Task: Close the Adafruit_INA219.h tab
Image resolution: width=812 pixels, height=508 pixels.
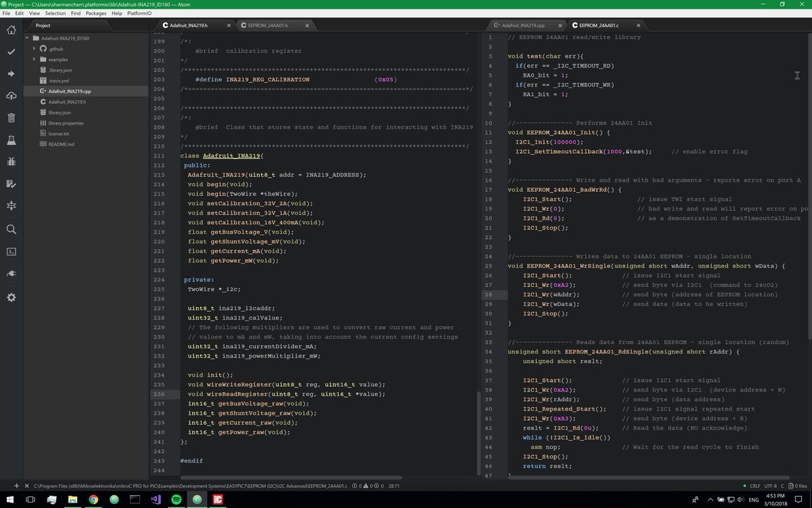Action: coord(228,25)
